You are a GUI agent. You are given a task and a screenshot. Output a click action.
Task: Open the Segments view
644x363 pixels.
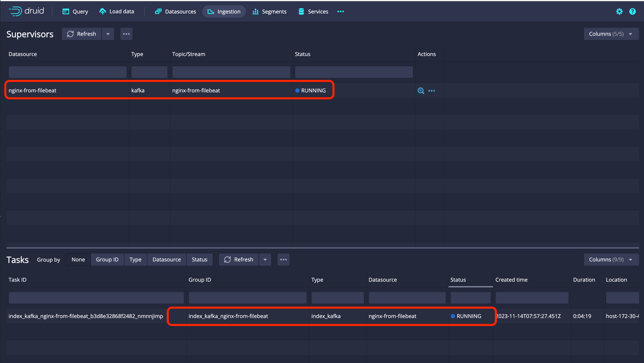pyautogui.click(x=269, y=11)
